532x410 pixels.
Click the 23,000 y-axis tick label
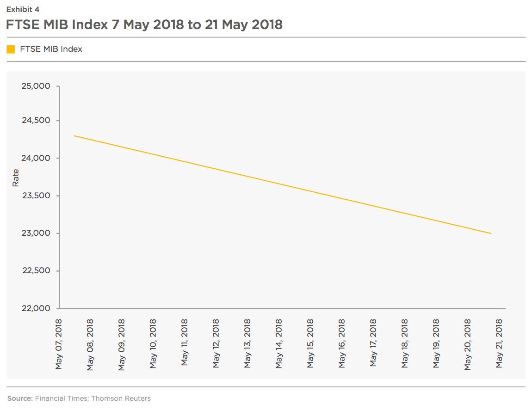[x=36, y=233]
